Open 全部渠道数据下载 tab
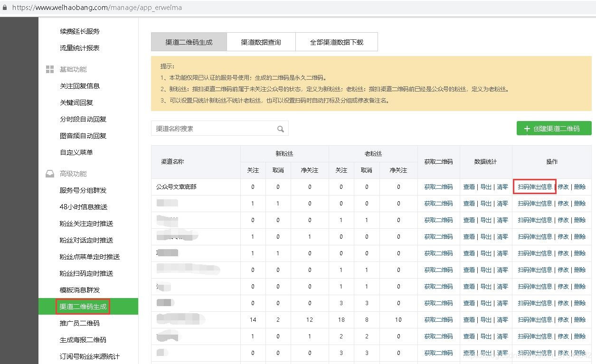 tap(337, 42)
